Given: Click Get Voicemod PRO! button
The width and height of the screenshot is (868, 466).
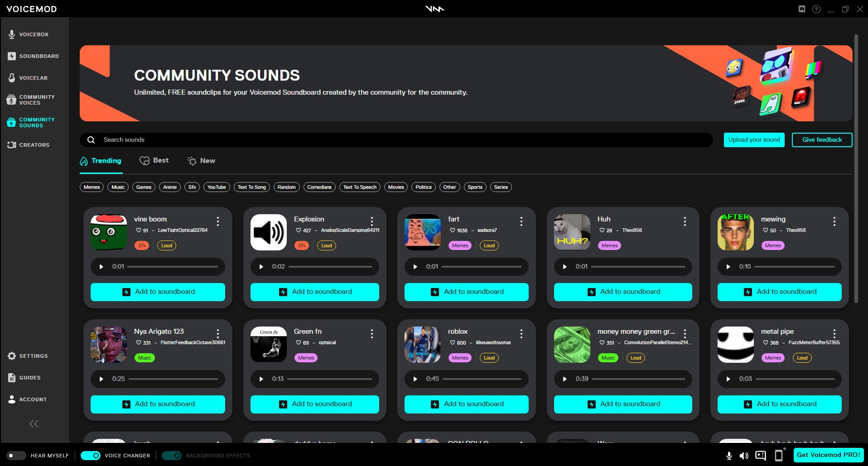Looking at the screenshot, I should 829,455.
